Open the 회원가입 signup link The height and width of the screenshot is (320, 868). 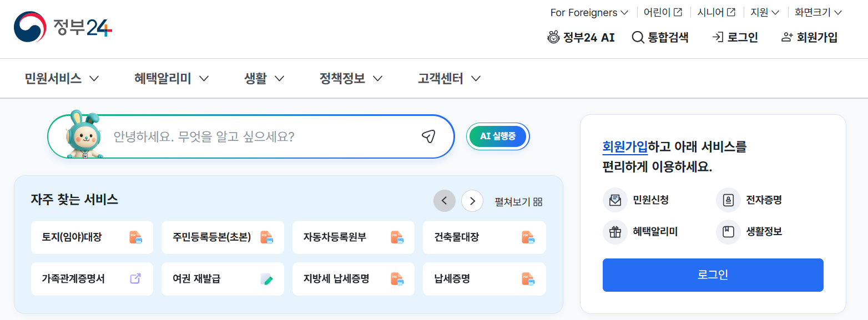(809, 37)
